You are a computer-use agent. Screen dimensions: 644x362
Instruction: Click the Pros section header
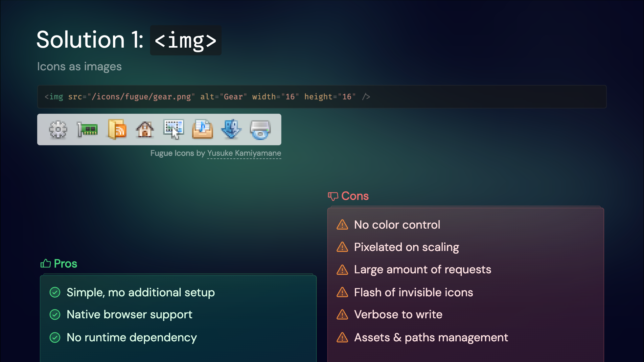pyautogui.click(x=65, y=263)
